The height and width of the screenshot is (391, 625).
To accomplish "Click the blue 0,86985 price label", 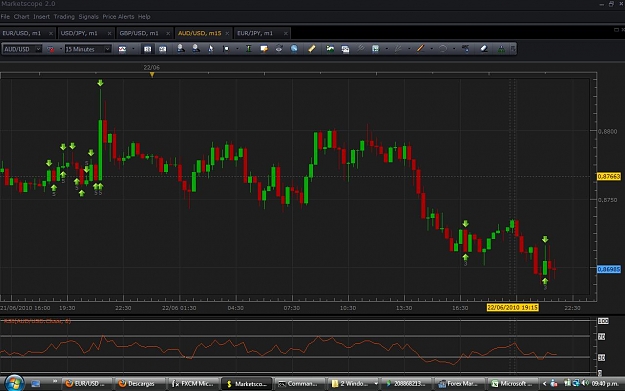I will point(609,269).
